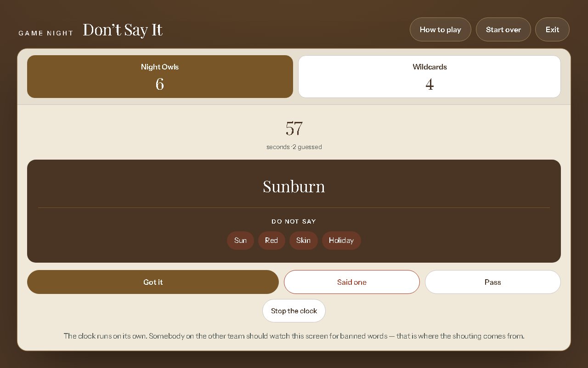Viewport: 588px width, 368px height.
Task: Pass on the current word
Action: 493,282
